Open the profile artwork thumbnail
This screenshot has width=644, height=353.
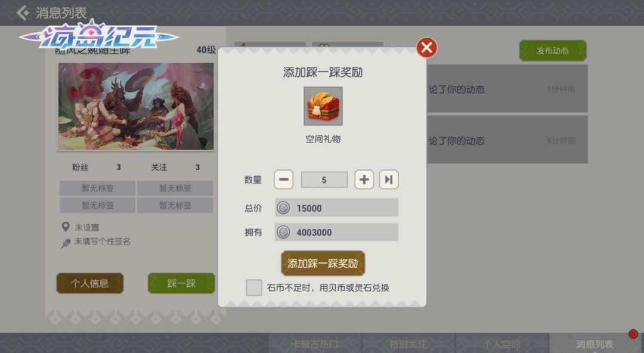(136, 106)
